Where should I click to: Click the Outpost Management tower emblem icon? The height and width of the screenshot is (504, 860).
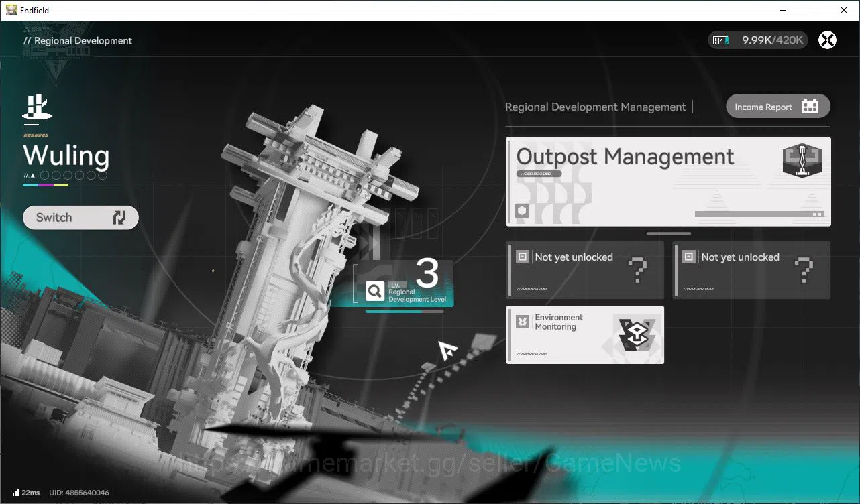point(802,161)
